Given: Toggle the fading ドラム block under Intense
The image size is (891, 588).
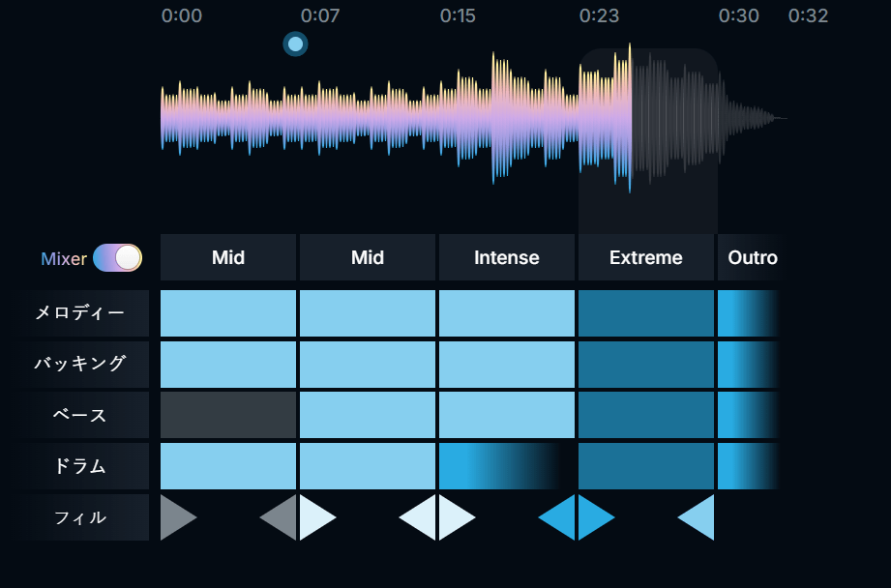Looking at the screenshot, I should tap(500, 466).
